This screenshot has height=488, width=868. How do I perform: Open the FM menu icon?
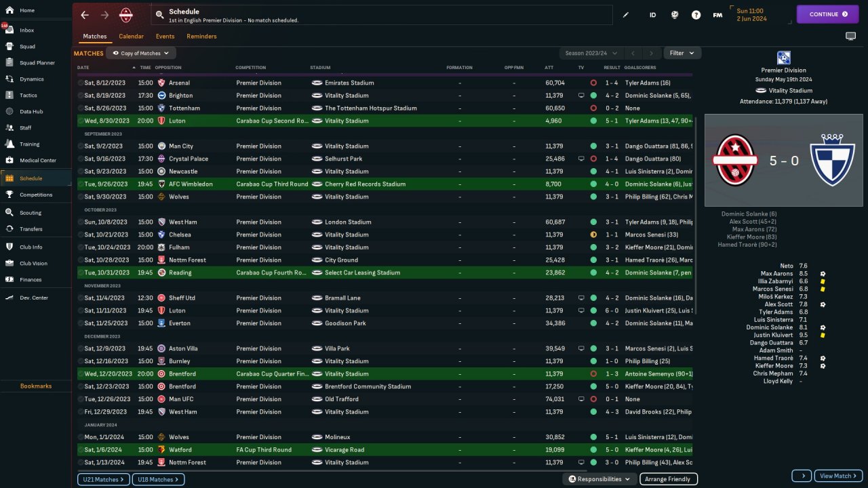[x=717, y=14]
